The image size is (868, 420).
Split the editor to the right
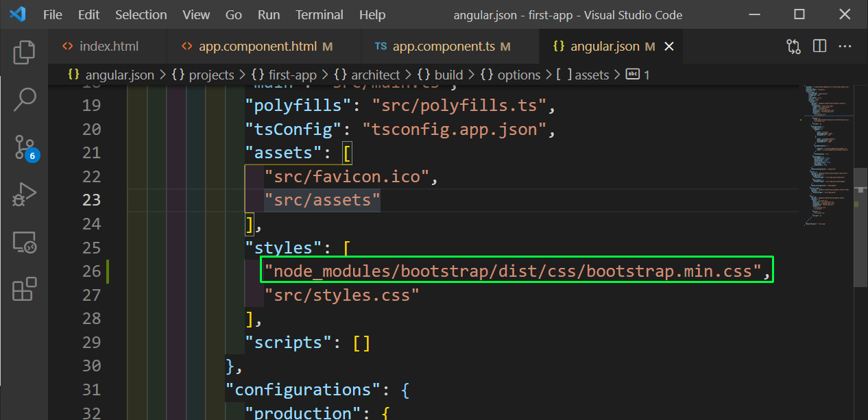click(819, 47)
